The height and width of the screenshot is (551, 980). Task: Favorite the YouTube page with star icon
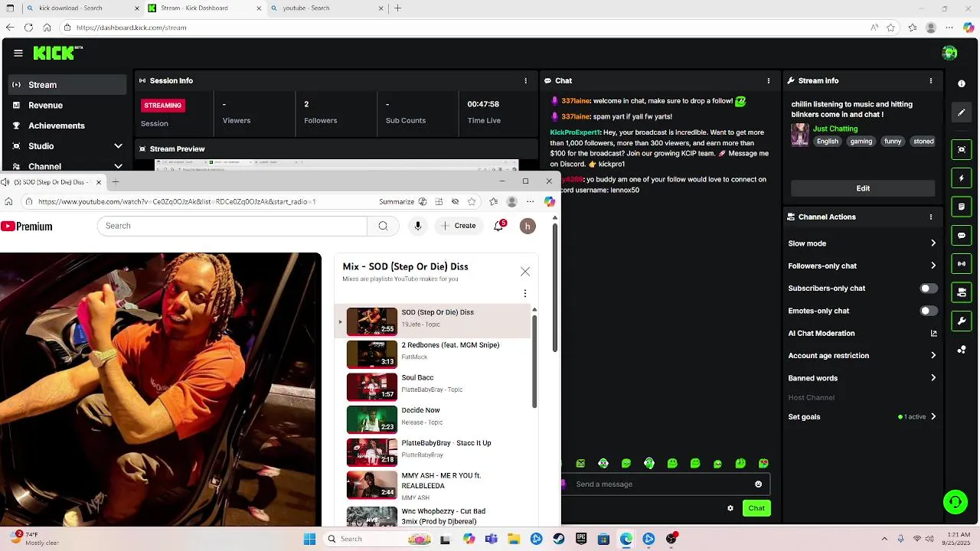(x=472, y=202)
